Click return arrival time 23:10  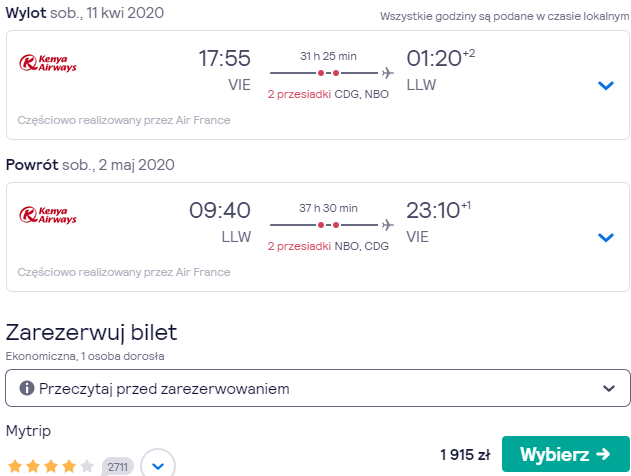click(x=433, y=210)
